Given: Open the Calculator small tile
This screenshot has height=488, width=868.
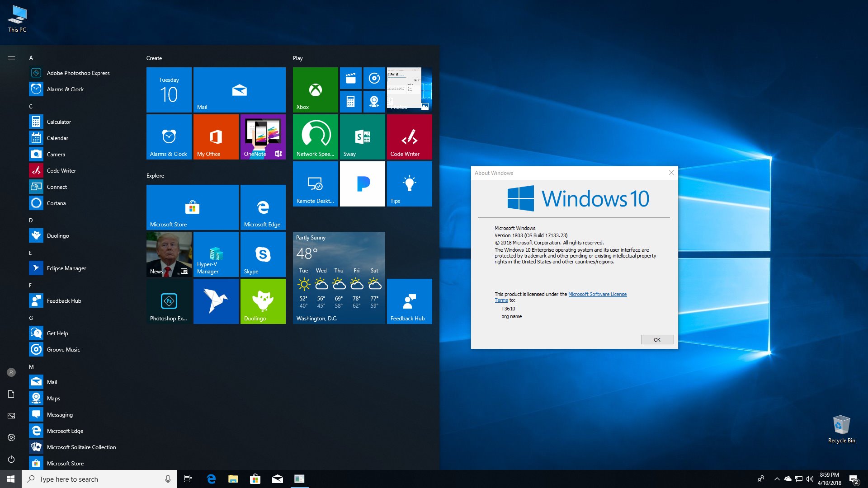Looking at the screenshot, I should (351, 102).
